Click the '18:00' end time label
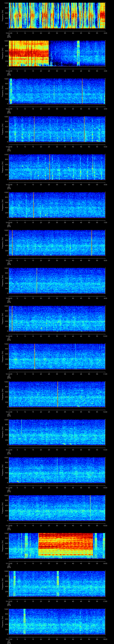 (105, 639)
